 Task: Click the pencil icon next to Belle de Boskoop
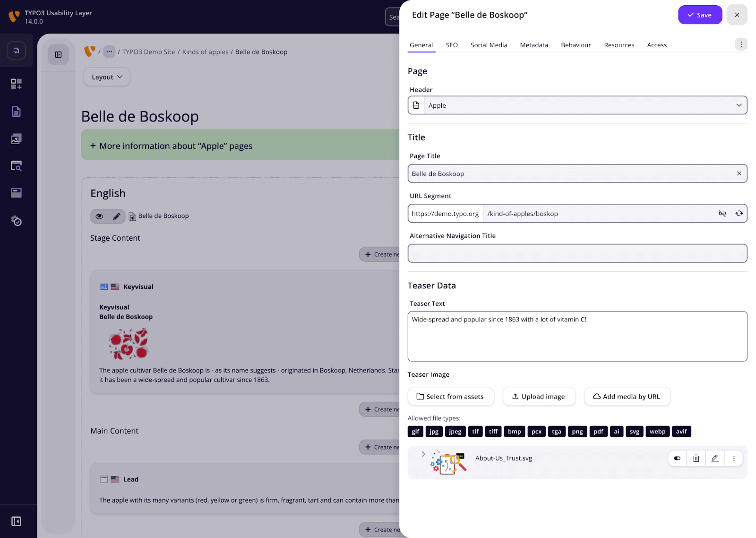click(117, 216)
